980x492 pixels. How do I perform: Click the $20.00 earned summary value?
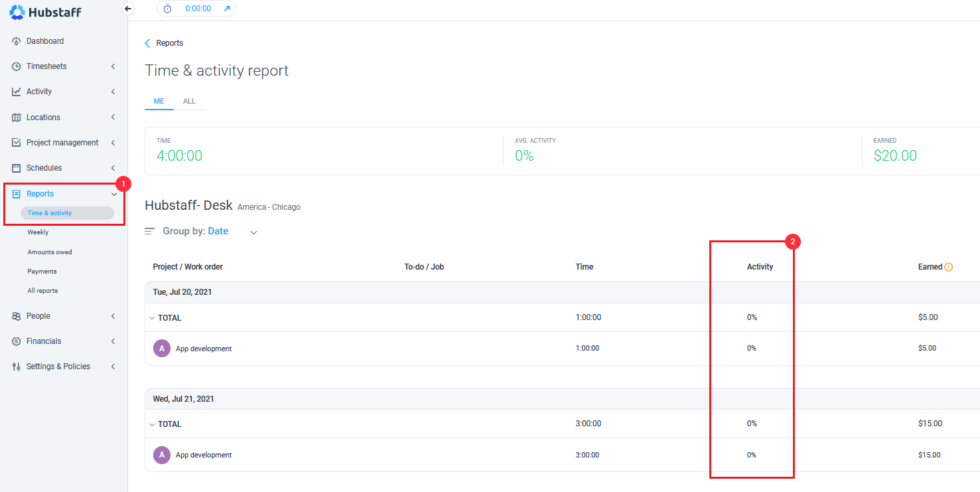[895, 156]
